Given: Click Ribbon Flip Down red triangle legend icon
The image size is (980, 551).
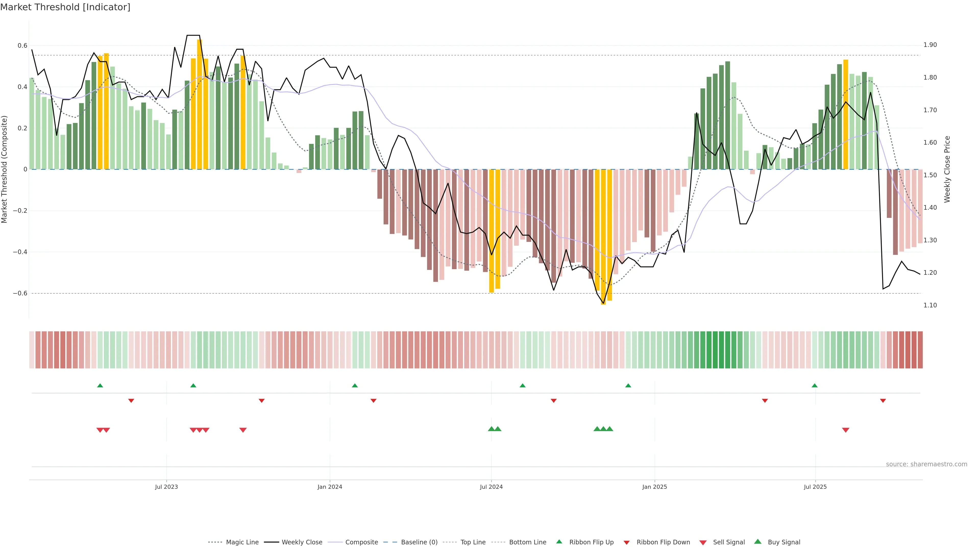Looking at the screenshot, I should point(627,543).
